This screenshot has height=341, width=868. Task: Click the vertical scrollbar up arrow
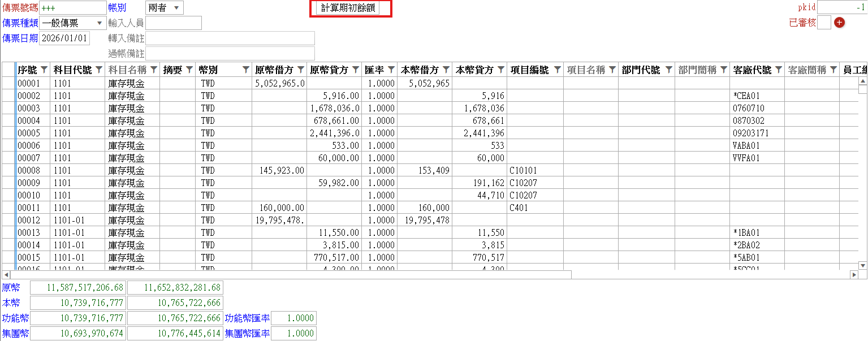point(863,81)
